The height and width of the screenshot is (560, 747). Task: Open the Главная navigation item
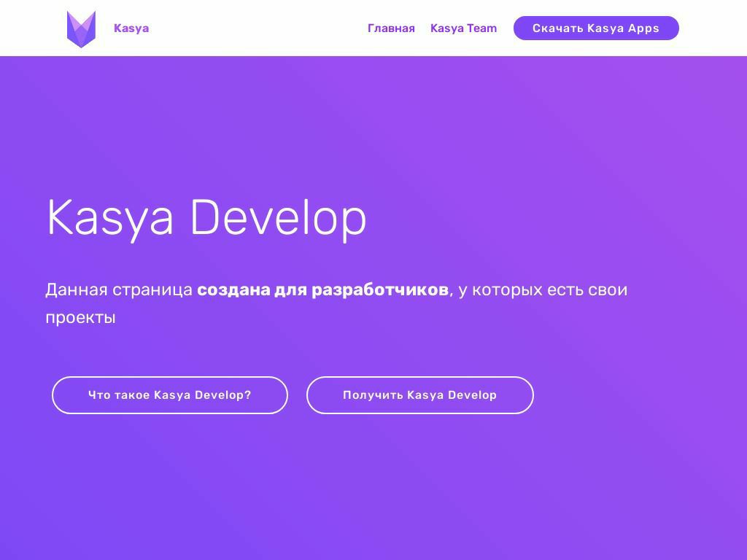(391, 28)
